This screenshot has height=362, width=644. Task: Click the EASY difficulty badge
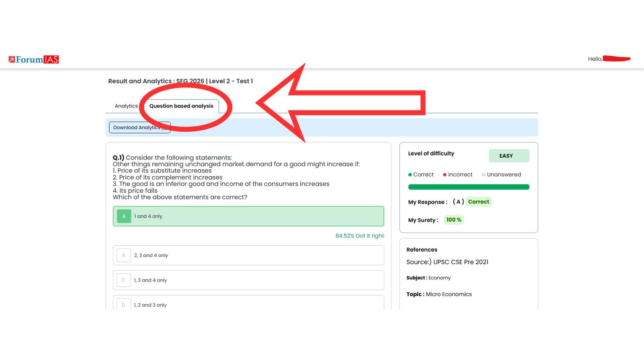[509, 156]
